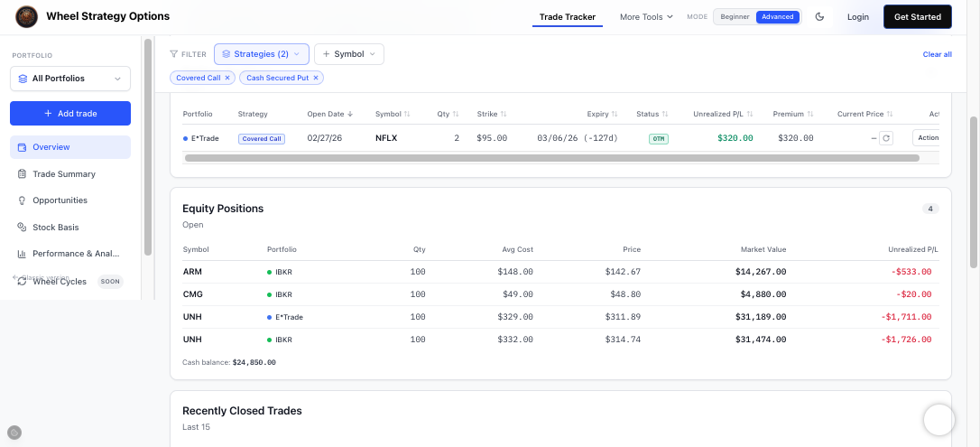Open Performance & Analytics in sidebar
This screenshot has height=447, width=980.
pyautogui.click(x=70, y=254)
